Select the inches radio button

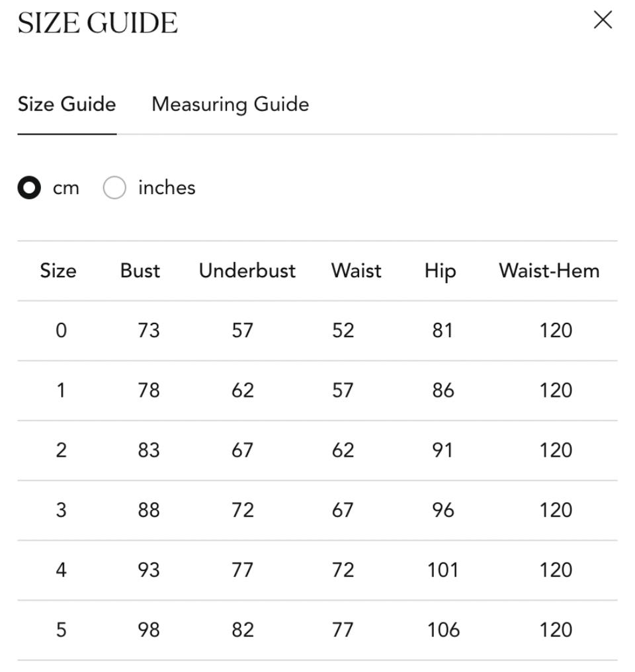pyautogui.click(x=114, y=187)
